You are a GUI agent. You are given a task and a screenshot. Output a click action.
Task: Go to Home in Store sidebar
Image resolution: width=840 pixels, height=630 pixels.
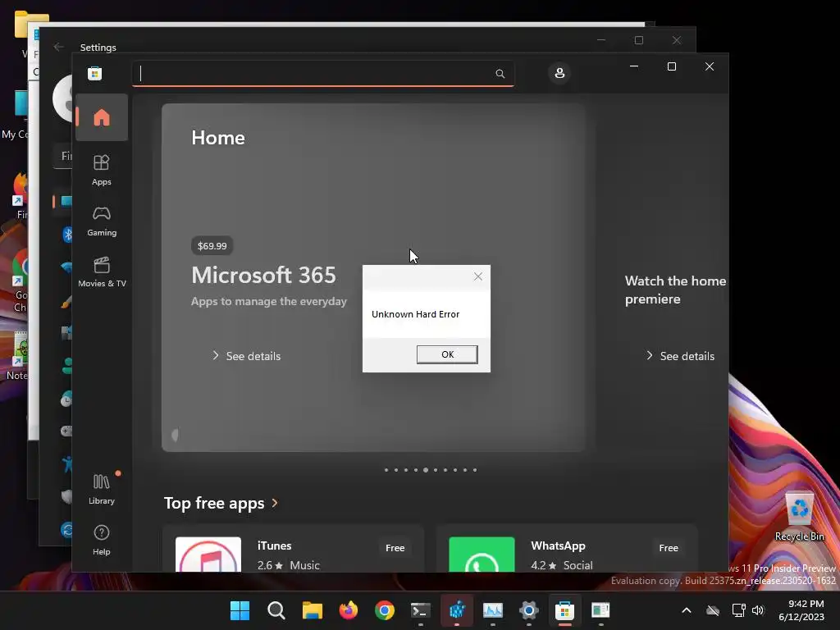click(x=101, y=117)
